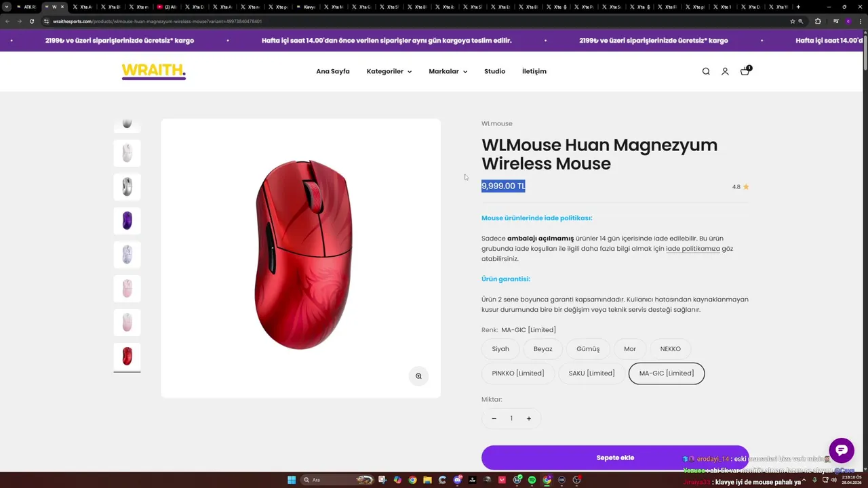Open the site search icon
This screenshot has height=488, width=868.
pyautogui.click(x=706, y=71)
